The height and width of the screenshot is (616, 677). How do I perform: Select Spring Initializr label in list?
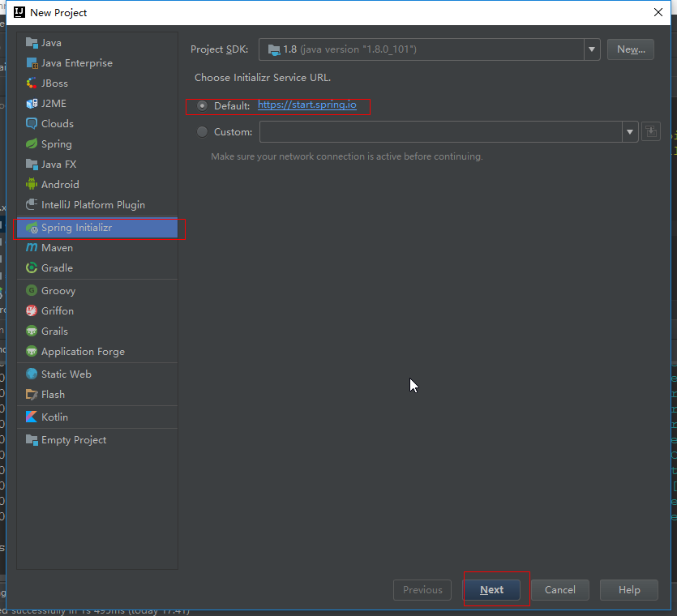pyautogui.click(x=76, y=228)
